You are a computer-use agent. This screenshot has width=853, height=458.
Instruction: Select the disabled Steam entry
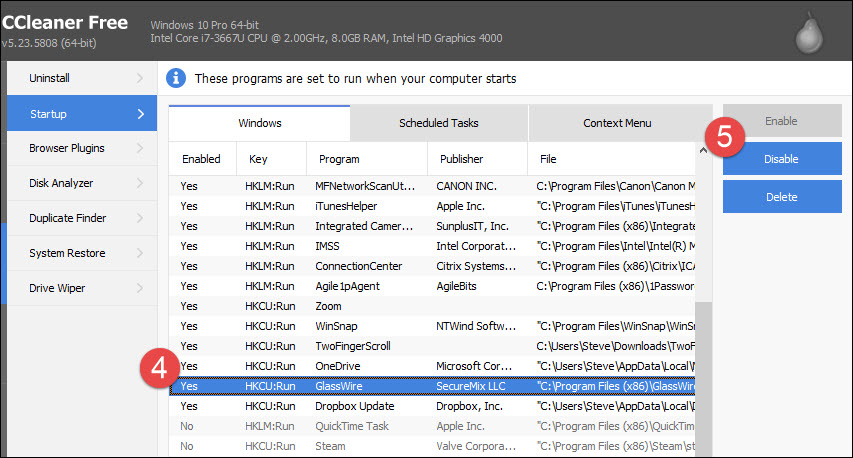coord(432,446)
